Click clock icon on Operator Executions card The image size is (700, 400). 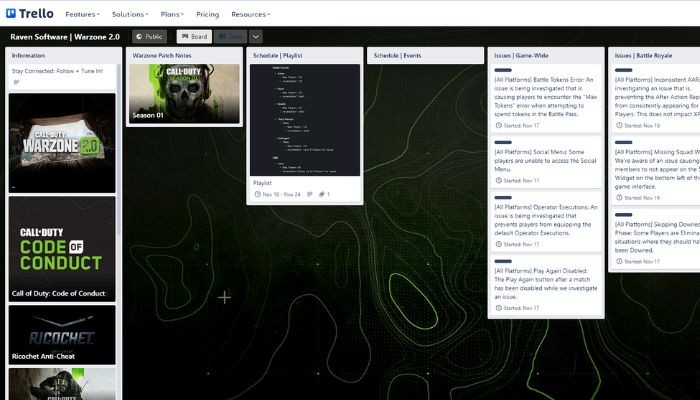(498, 244)
